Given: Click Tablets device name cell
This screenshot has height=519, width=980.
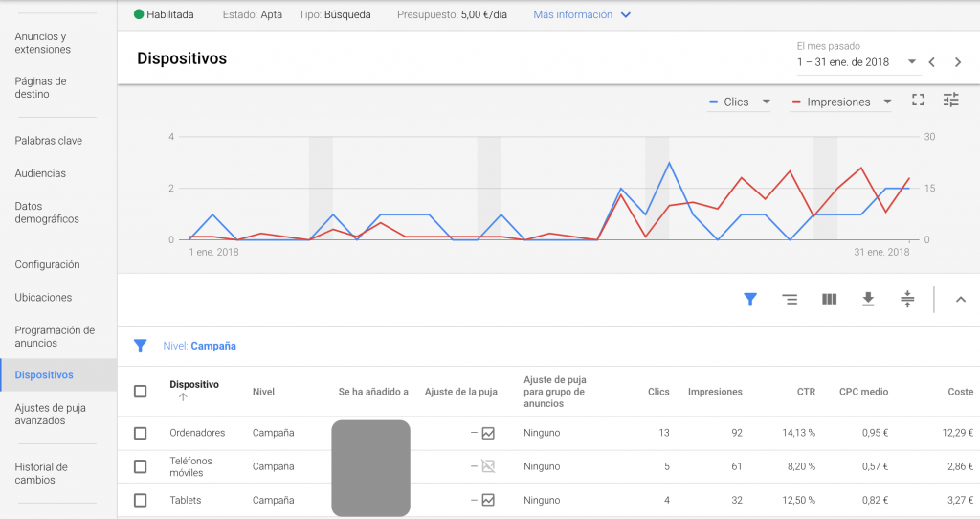Looking at the screenshot, I should pos(185,500).
